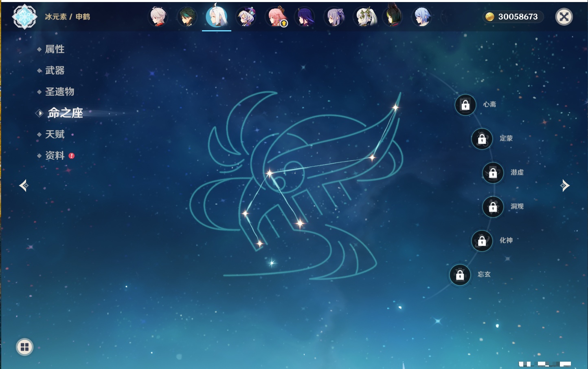Select the Keqing character portrait
The width and height of the screenshot is (588, 369).
click(335, 17)
